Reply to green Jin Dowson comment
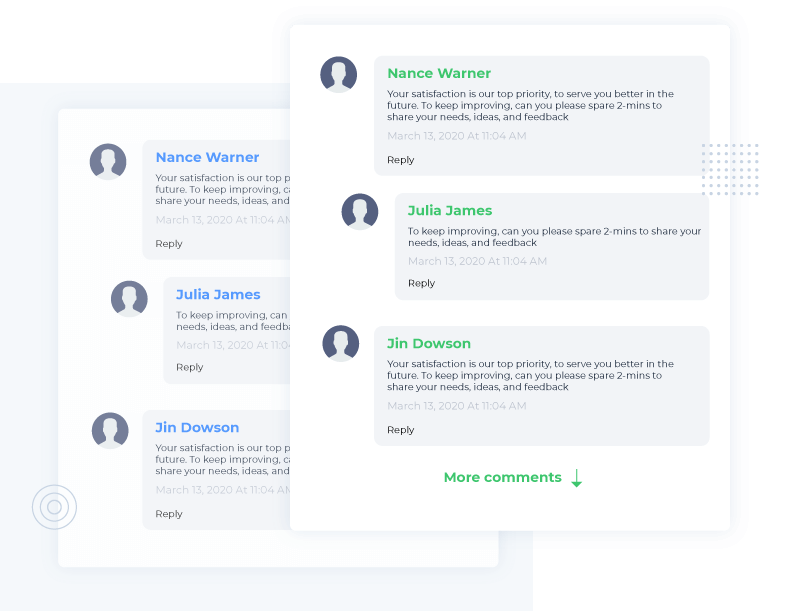This screenshot has width=785, height=611. click(400, 430)
